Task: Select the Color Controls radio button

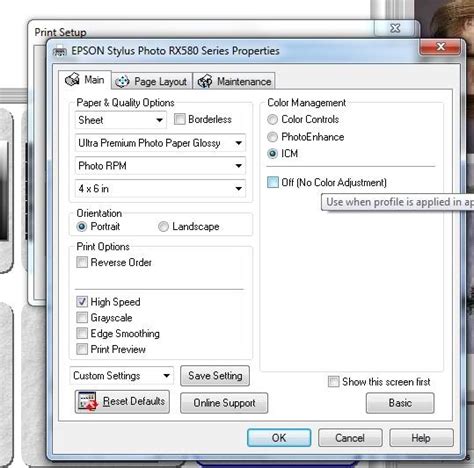Action: (272, 119)
